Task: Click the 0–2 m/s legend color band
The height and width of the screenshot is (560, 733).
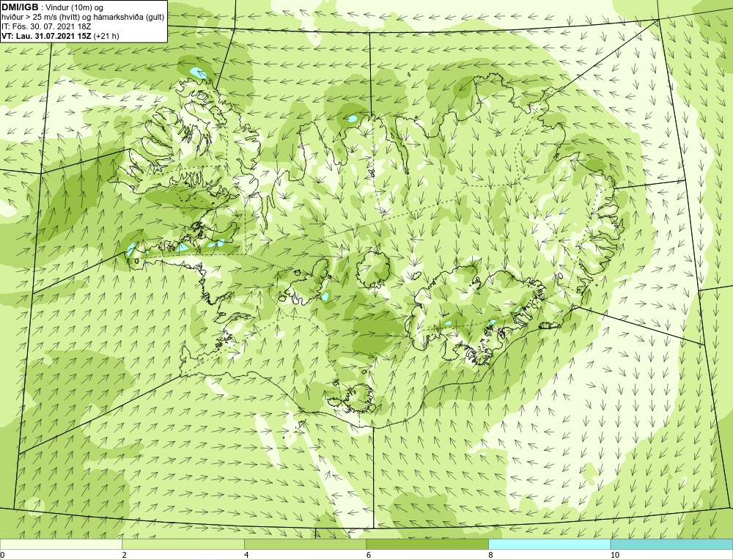Action: tap(62, 544)
